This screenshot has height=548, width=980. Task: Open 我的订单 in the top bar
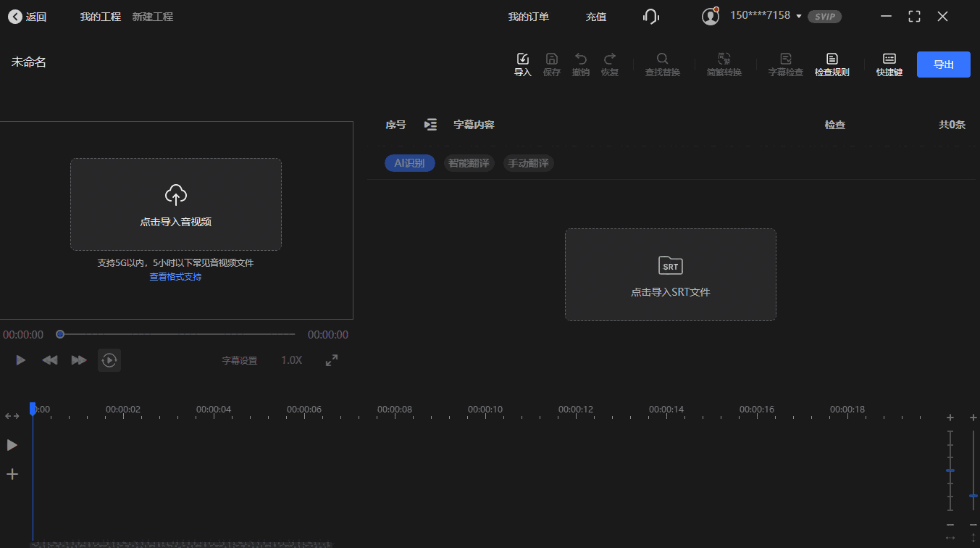(x=529, y=17)
